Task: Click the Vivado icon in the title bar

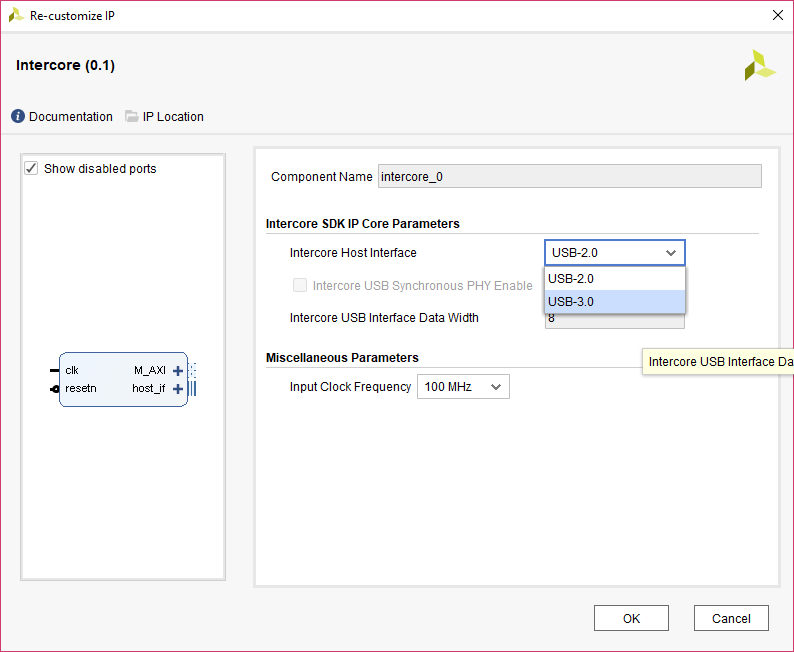Action: [x=16, y=15]
